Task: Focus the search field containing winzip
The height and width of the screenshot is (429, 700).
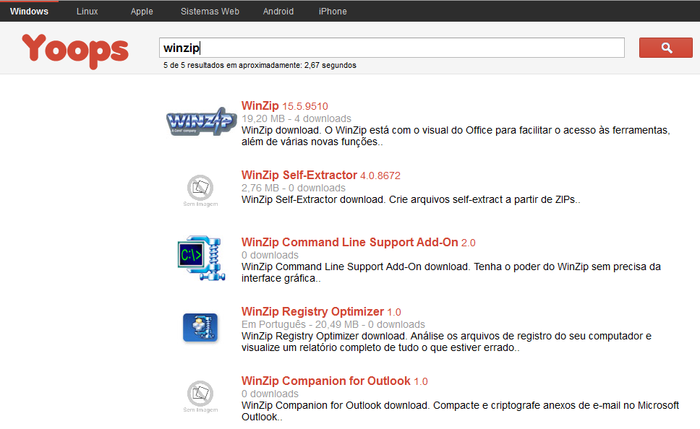Action: pyautogui.click(x=392, y=48)
